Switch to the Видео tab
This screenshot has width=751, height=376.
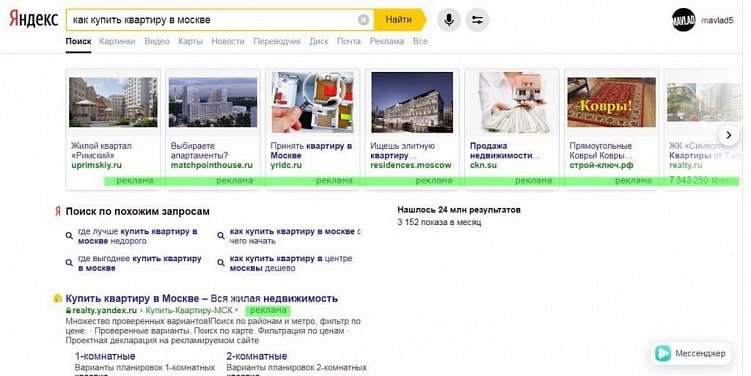(157, 41)
